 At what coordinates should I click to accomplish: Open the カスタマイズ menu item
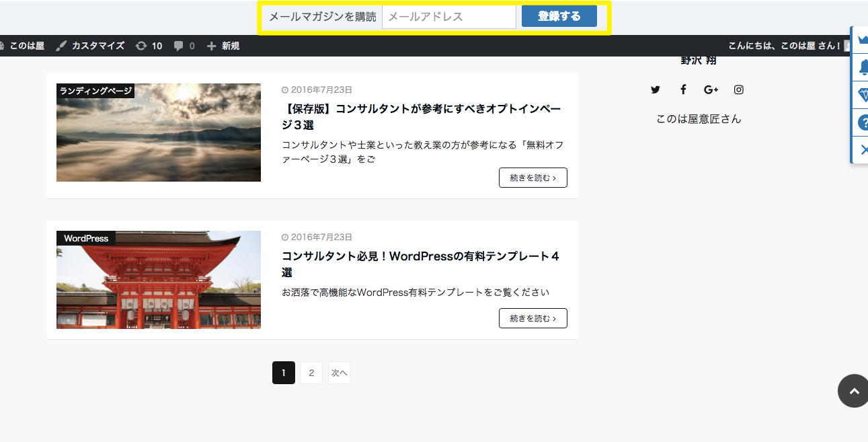pos(90,46)
